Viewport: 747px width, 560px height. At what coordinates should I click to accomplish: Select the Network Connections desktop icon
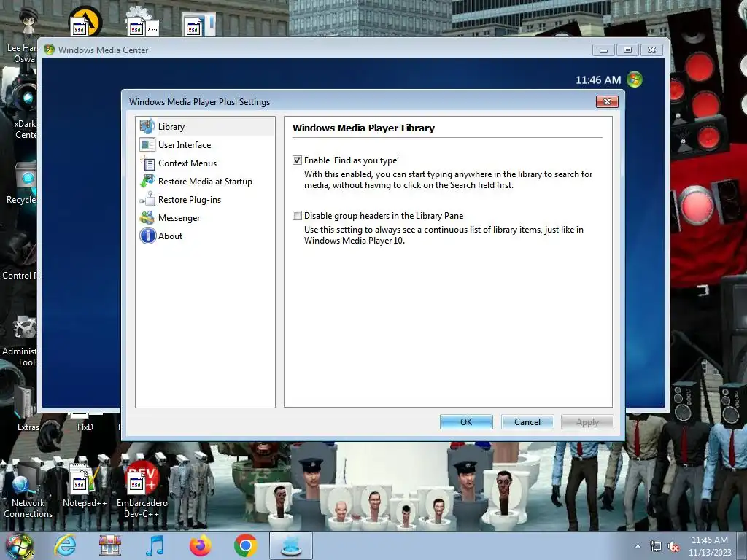coord(28,489)
